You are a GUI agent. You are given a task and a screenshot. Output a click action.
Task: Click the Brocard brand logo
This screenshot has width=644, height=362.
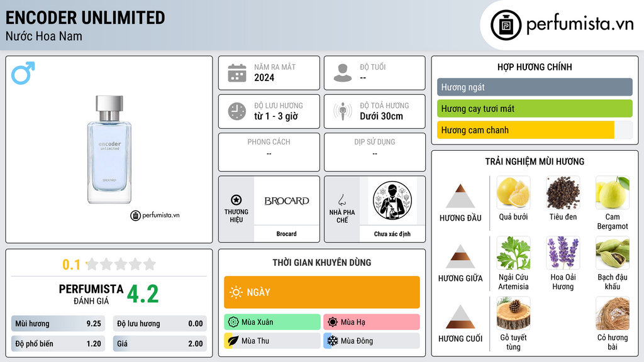click(287, 200)
